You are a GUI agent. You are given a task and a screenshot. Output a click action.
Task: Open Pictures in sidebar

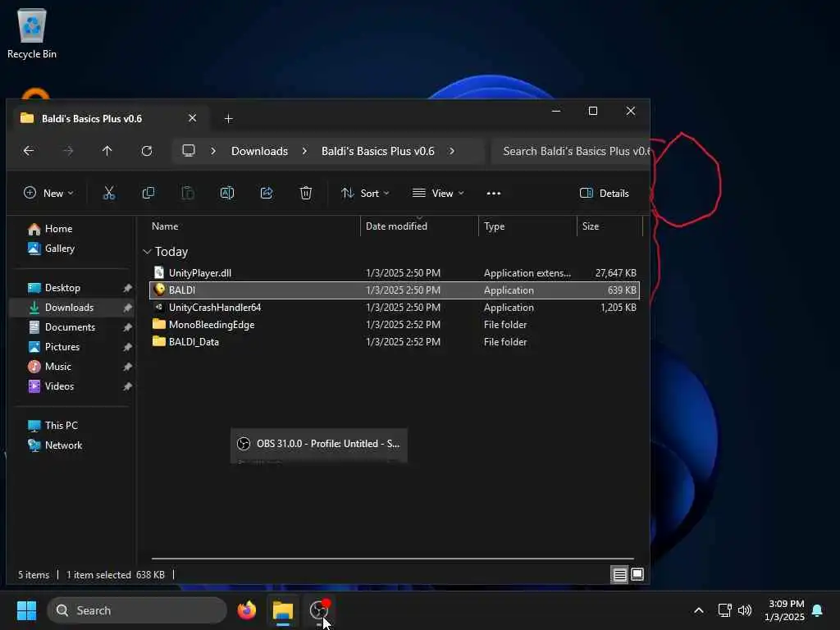point(73,347)
